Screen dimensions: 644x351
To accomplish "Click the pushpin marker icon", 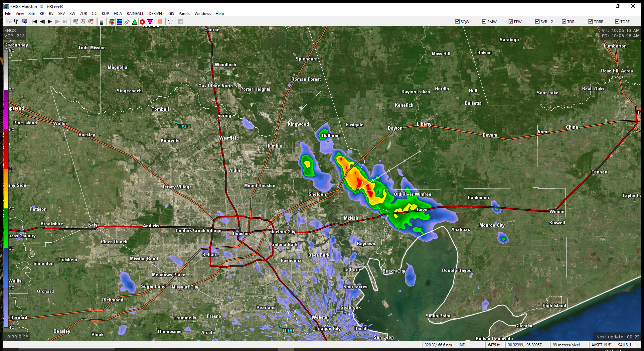I will [x=127, y=22].
